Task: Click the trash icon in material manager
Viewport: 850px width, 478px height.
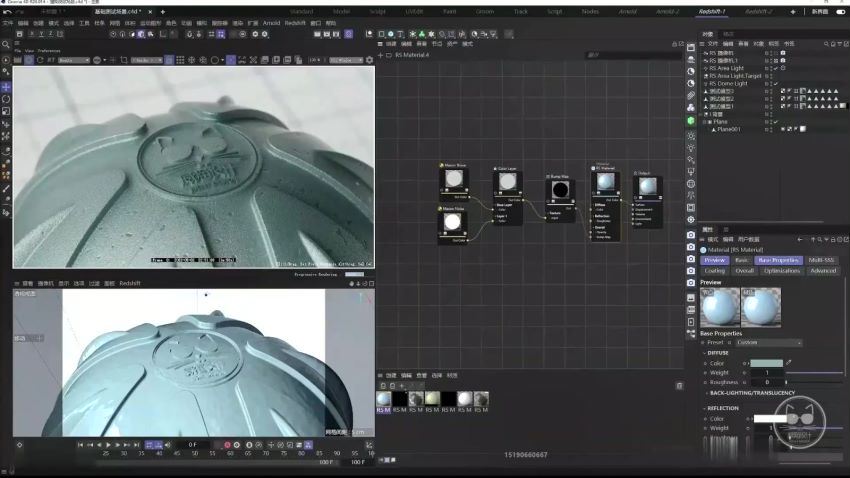Action: coord(679,386)
